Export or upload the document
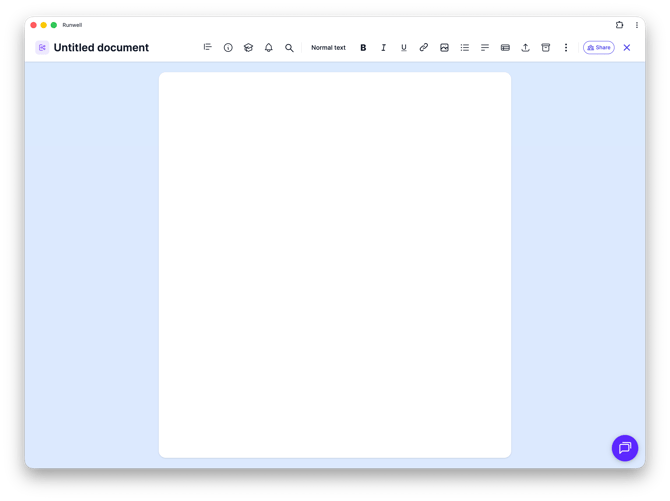670x501 pixels. [x=525, y=47]
